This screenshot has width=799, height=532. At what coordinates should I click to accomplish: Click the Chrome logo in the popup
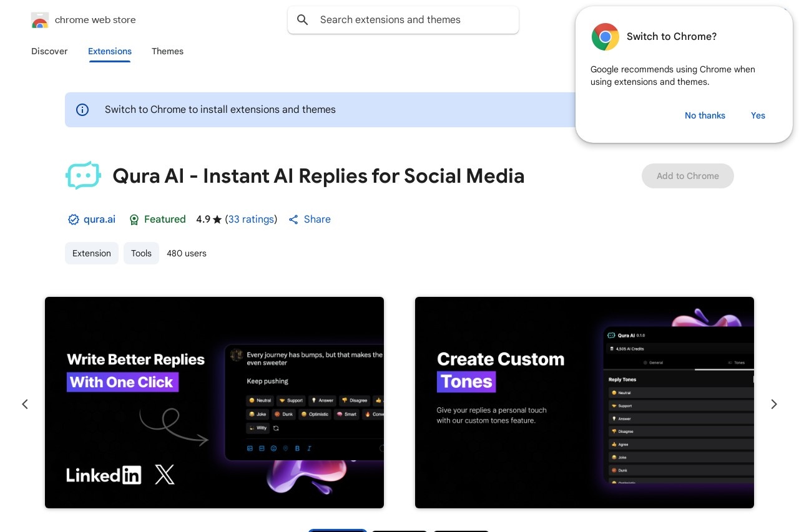(x=605, y=37)
